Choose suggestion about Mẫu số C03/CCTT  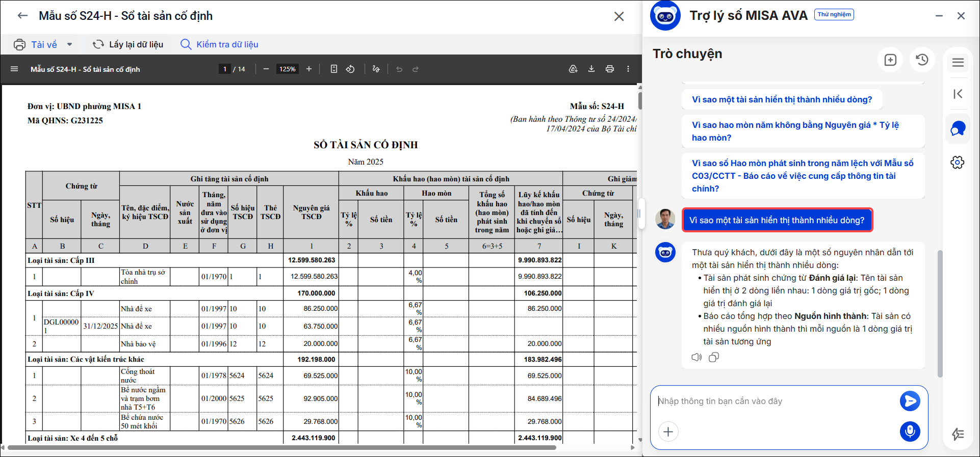point(803,176)
